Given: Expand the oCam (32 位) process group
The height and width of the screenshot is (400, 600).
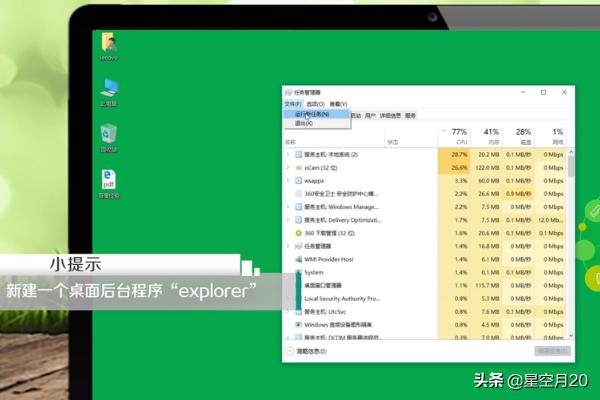Looking at the screenshot, I should point(288,168).
